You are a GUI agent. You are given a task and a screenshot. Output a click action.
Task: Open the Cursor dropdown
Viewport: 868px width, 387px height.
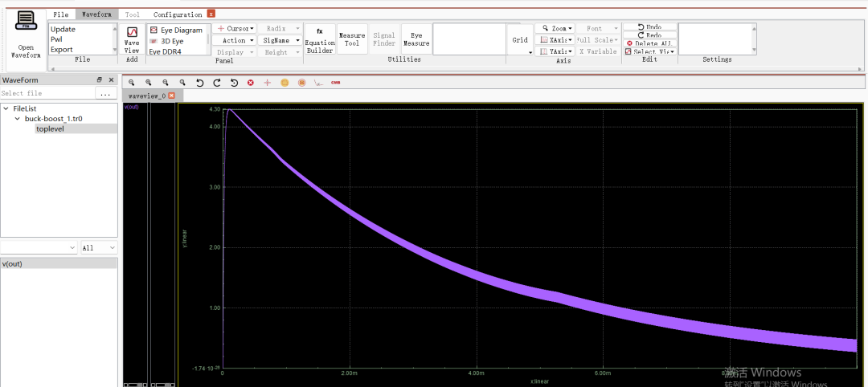click(235, 28)
